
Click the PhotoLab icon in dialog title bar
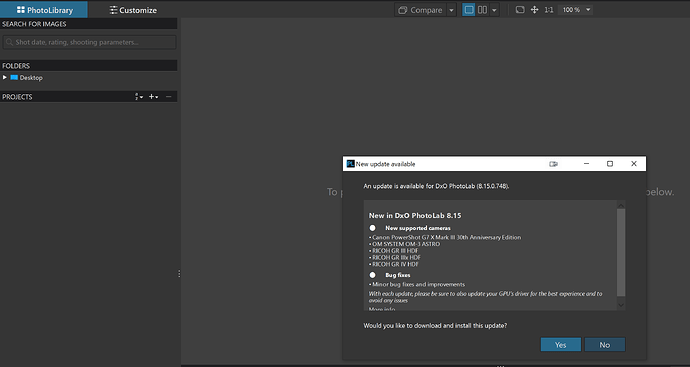coord(350,164)
